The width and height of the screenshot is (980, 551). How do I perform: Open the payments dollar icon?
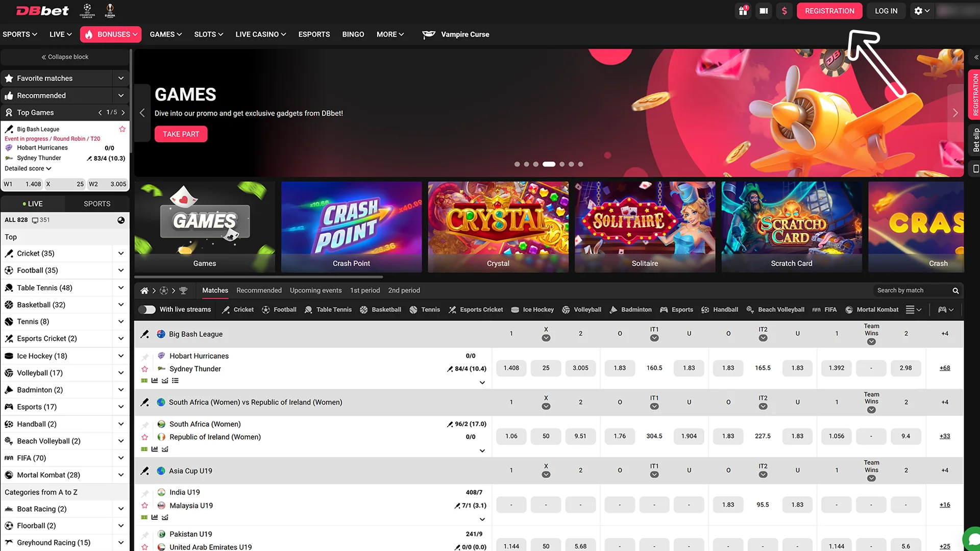coord(785,11)
